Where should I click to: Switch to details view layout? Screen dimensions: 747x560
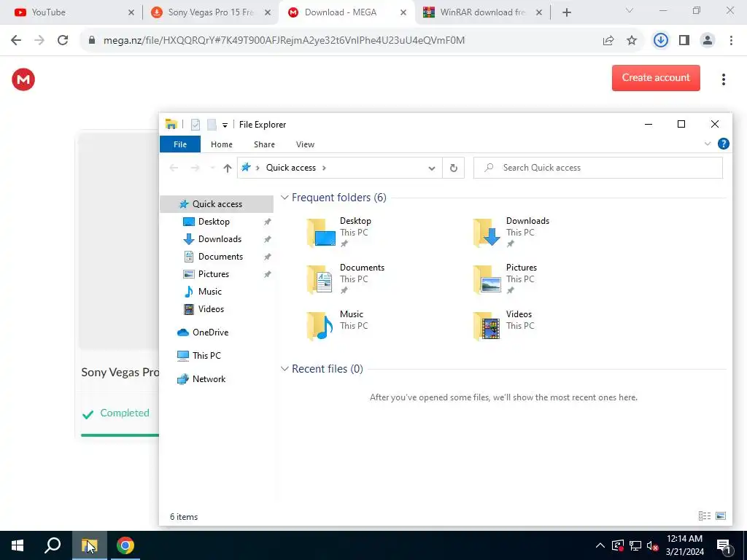tap(705, 516)
